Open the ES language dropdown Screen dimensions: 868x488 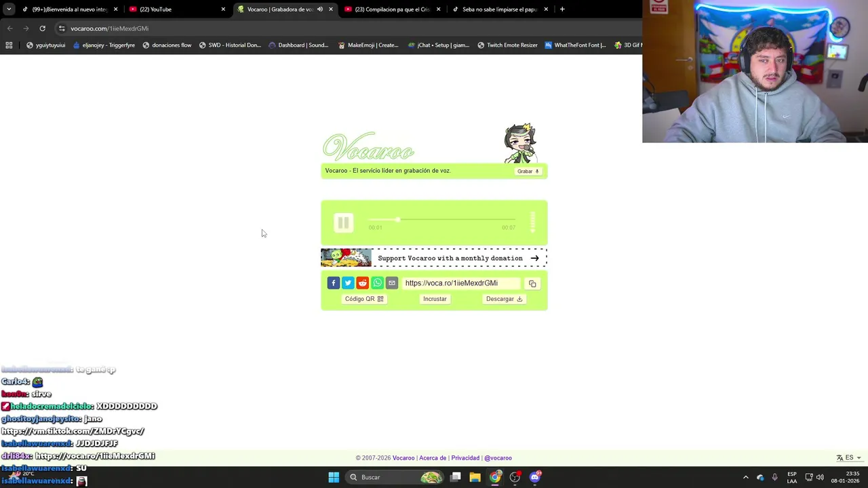pos(849,457)
